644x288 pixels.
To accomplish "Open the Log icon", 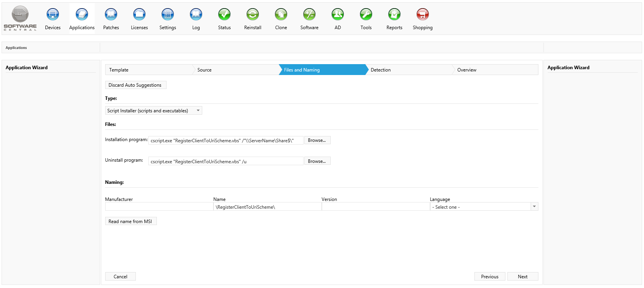I will pos(196,15).
